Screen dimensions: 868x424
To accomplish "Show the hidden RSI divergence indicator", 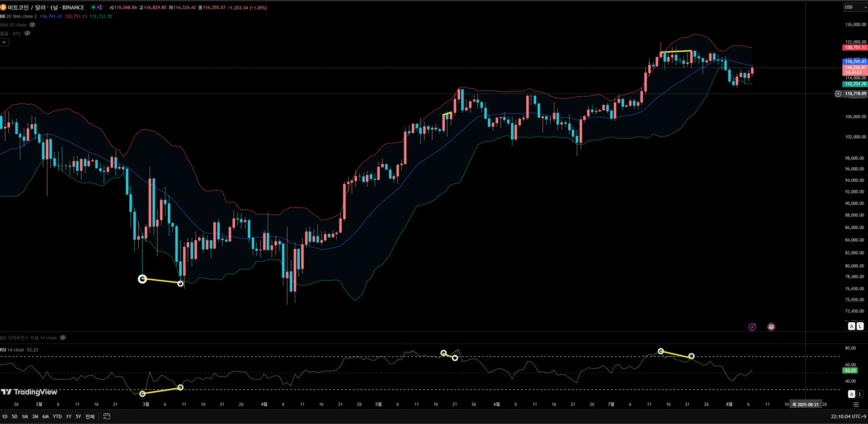I will pos(63,338).
